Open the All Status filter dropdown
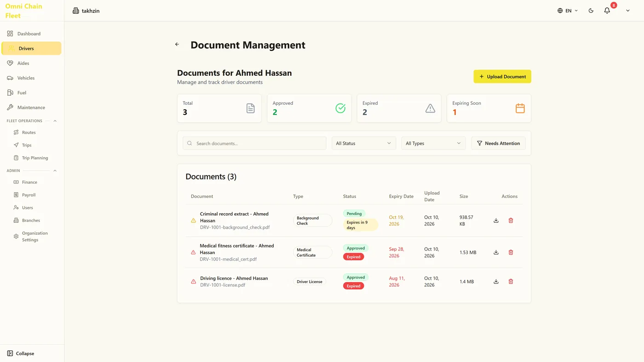 [x=363, y=143]
